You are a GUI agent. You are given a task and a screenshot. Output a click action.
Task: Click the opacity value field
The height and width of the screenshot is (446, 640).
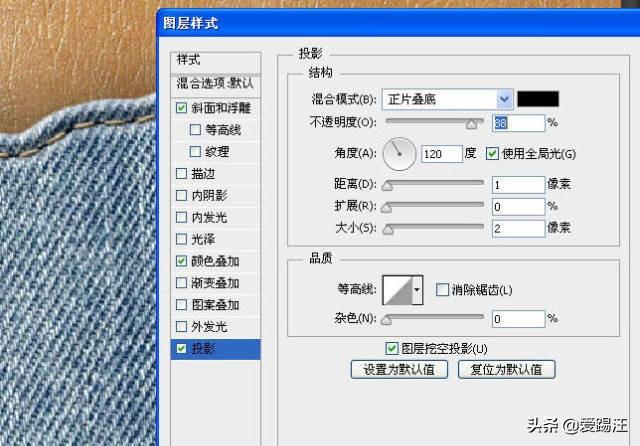pos(518,123)
